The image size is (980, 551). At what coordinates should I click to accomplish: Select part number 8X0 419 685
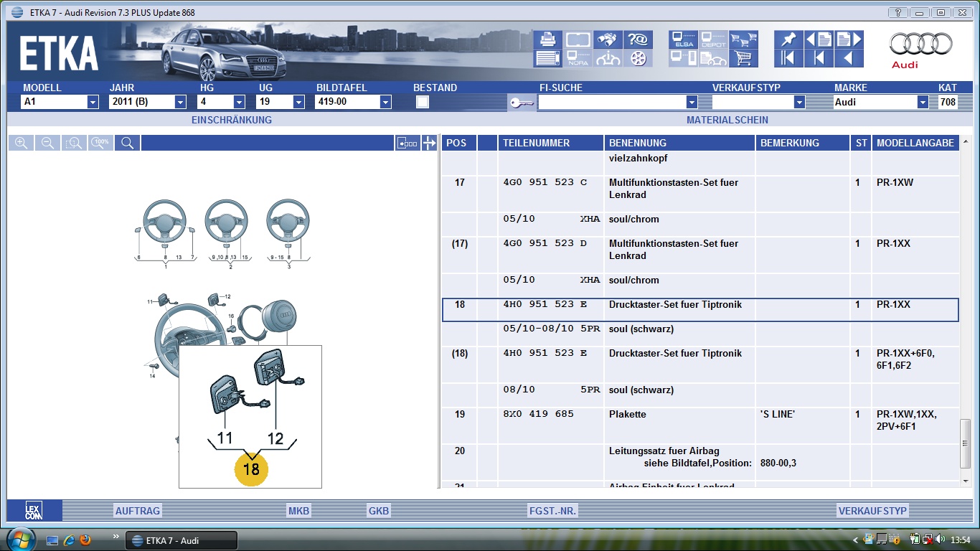539,414
